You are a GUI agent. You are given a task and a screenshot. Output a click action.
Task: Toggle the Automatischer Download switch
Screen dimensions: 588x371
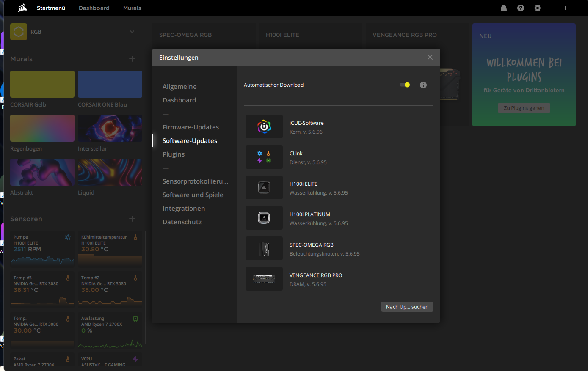405,85
